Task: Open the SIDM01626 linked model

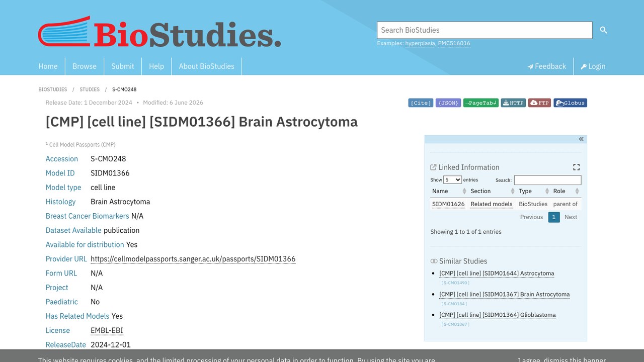Action: pyautogui.click(x=448, y=204)
